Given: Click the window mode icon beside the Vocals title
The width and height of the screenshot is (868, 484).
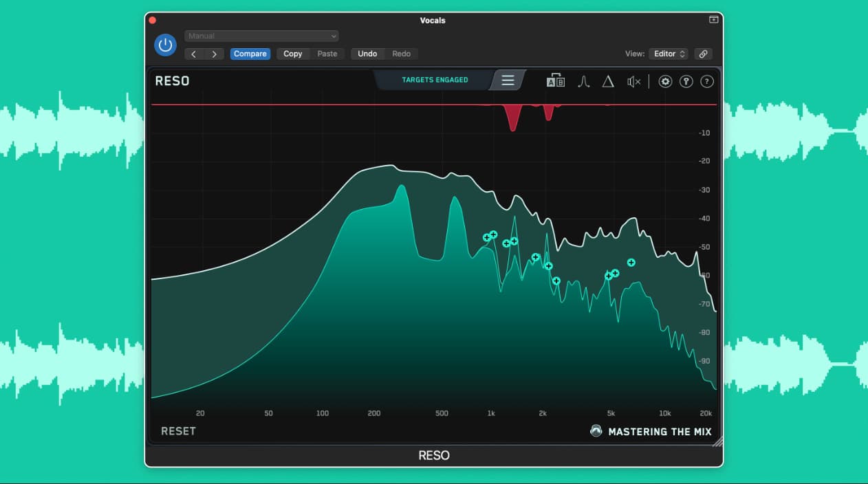Looking at the screenshot, I should (714, 20).
